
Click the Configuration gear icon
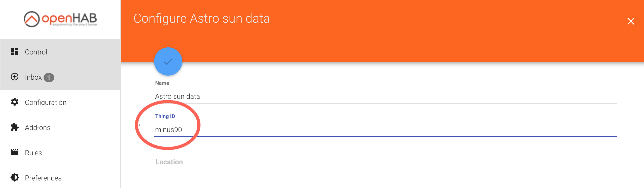(15, 102)
